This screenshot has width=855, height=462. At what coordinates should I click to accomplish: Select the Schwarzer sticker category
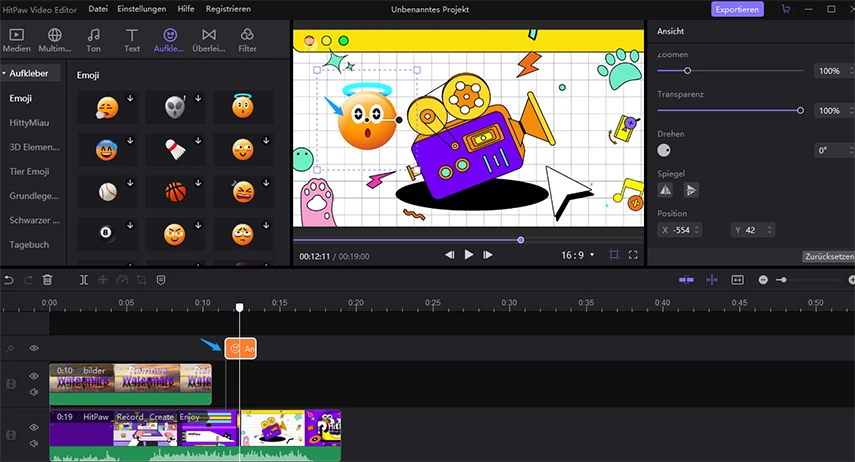(x=34, y=220)
